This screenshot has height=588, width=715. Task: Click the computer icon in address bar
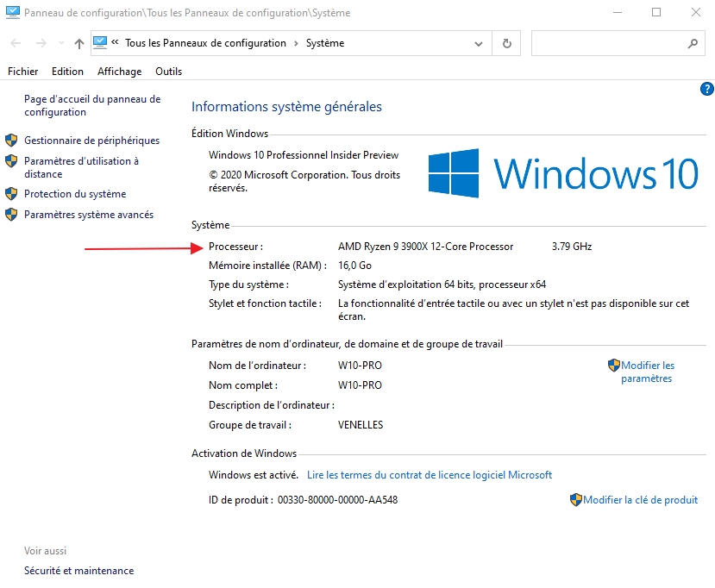pos(100,43)
